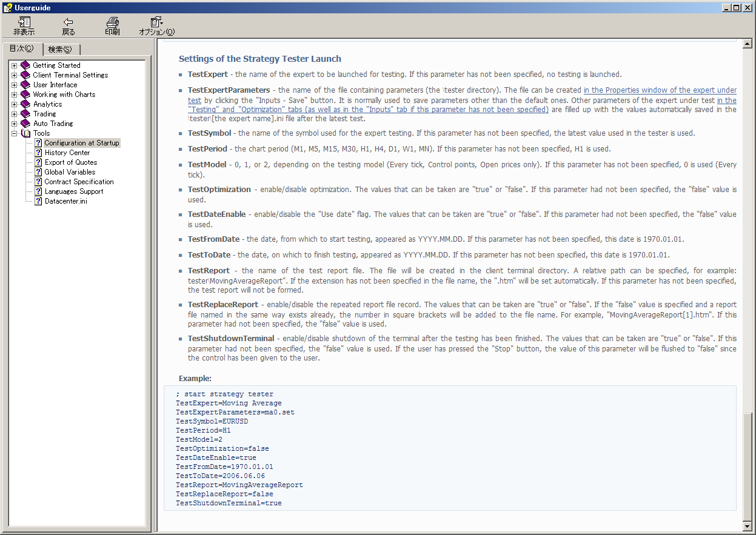Open the Datacenter.ini topic
Image resolution: width=756 pixels, height=535 pixels.
point(65,201)
